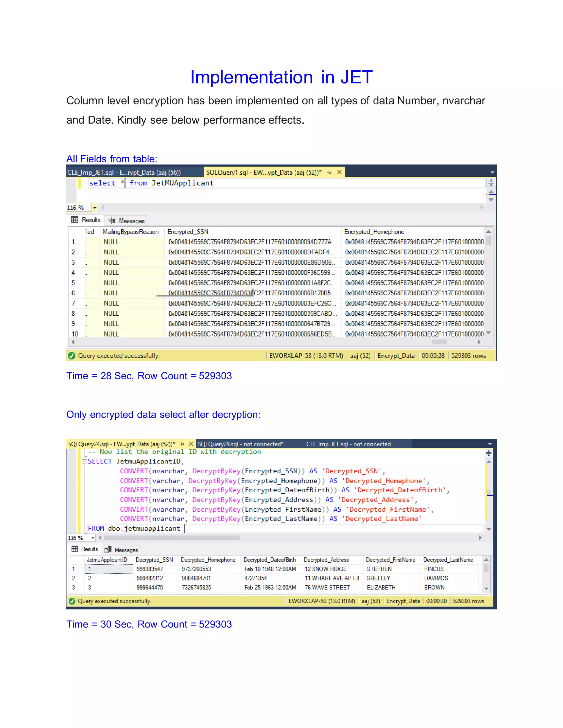The width and height of the screenshot is (563, 728).
Task: Click the 00:00:28 elapsed time in status bar
Action: (x=433, y=356)
